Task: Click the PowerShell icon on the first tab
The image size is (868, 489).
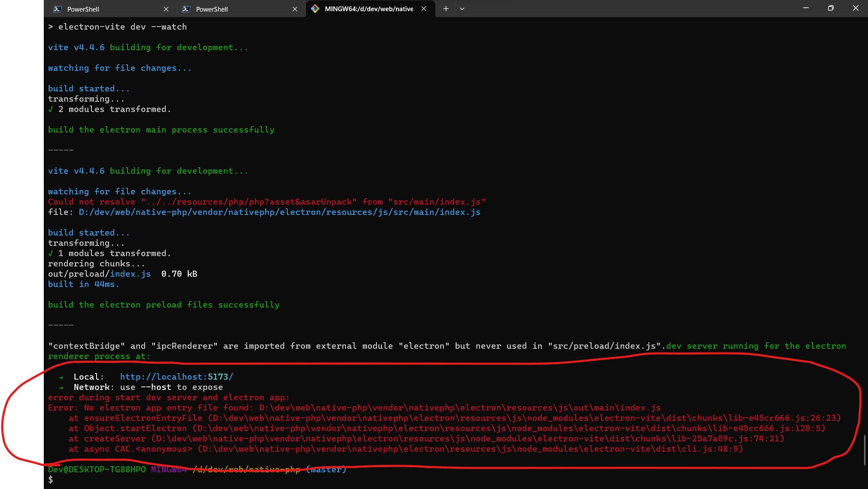Action: pyautogui.click(x=57, y=9)
